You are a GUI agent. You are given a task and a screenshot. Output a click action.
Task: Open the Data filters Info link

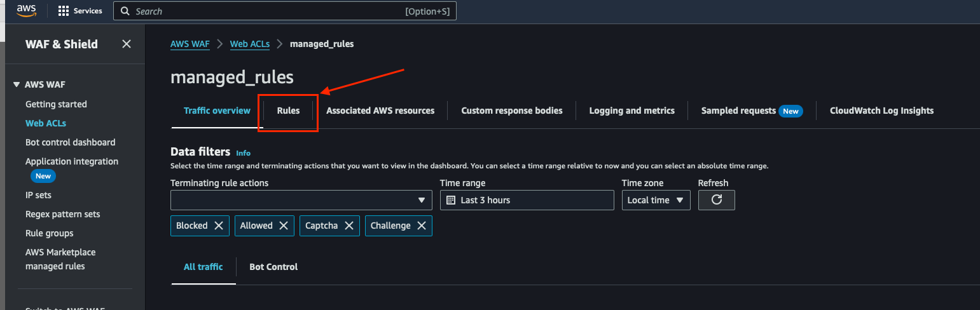(x=243, y=153)
